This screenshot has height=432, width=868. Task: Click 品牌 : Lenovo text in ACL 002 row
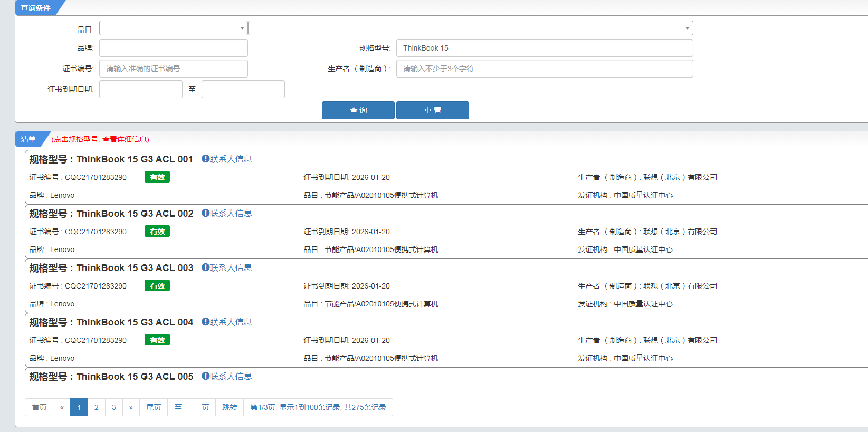52,249
